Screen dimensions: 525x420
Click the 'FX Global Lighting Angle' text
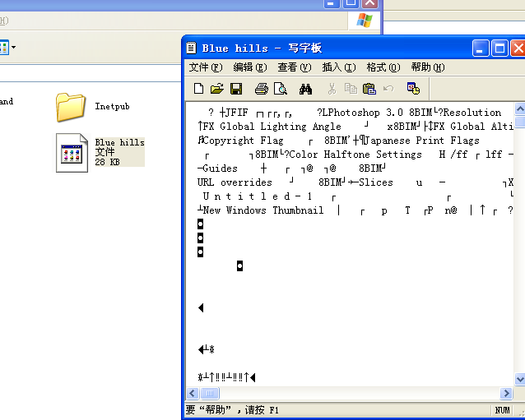coord(272,127)
